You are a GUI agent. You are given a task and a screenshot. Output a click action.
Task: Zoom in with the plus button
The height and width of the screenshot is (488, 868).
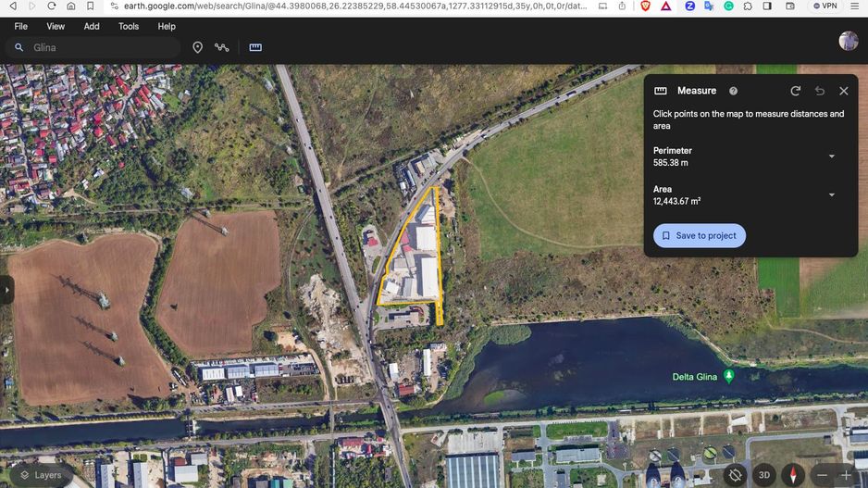(846, 475)
